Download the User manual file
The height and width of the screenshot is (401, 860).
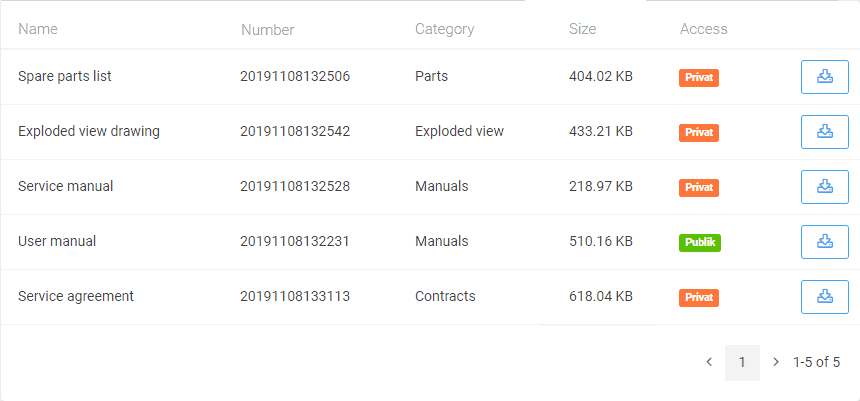pos(824,242)
